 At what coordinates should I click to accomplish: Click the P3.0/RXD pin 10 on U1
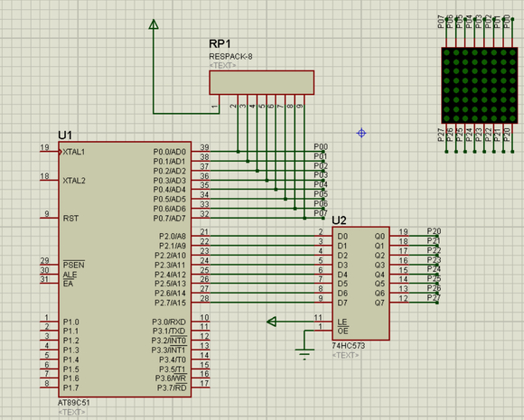[x=201, y=322]
